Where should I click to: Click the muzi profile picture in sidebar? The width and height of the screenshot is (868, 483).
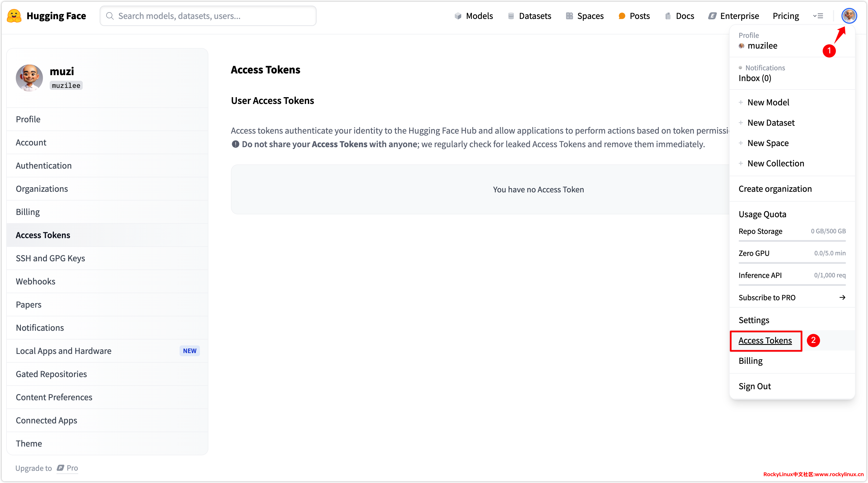(29, 78)
